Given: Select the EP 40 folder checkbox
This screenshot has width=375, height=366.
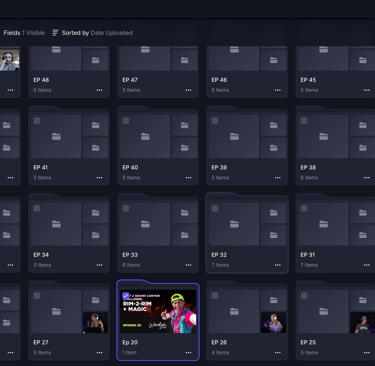Looking at the screenshot, I should [126, 121].
